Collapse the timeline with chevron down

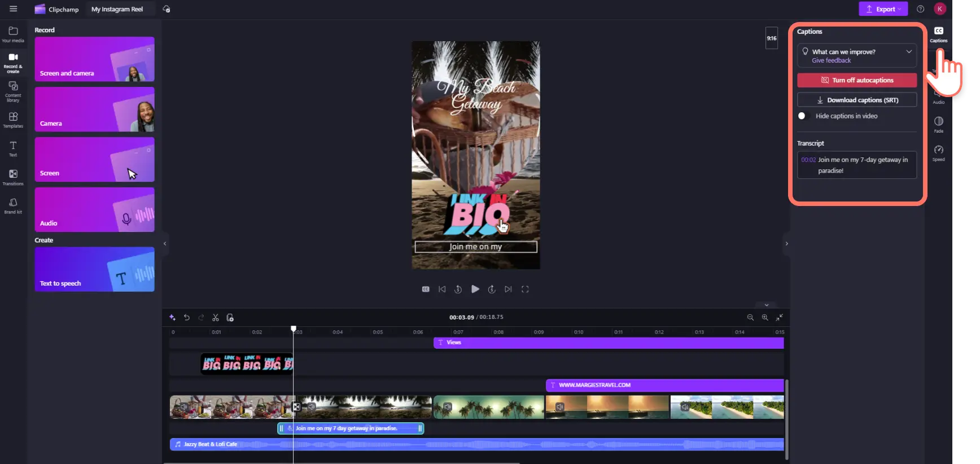[767, 305]
